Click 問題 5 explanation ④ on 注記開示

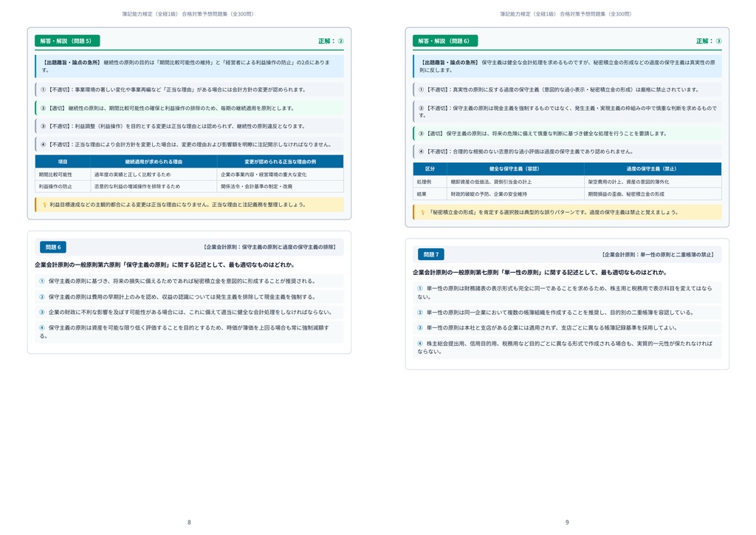point(189,144)
